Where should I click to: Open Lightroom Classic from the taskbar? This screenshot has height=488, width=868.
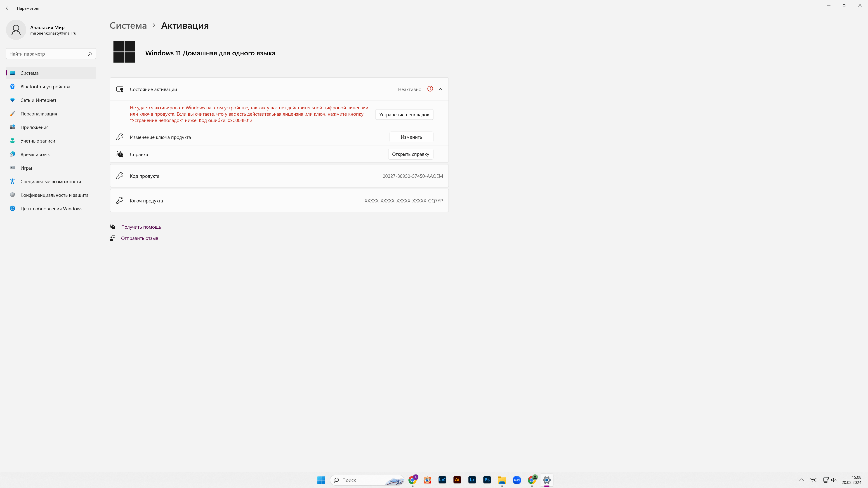tap(442, 480)
